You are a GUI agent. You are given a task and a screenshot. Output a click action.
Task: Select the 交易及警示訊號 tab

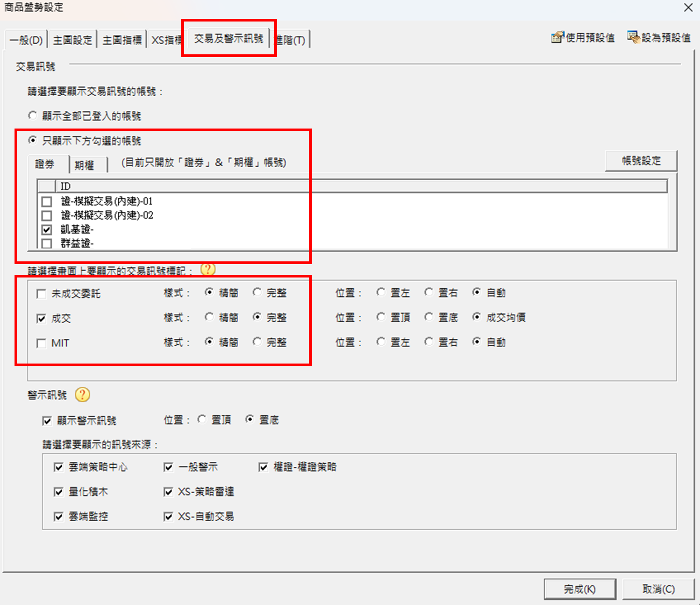coord(228,38)
